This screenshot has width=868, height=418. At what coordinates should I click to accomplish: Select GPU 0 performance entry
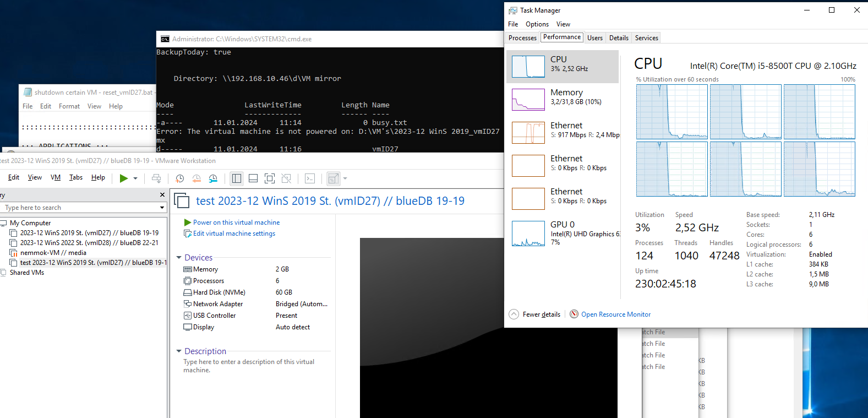pos(563,233)
